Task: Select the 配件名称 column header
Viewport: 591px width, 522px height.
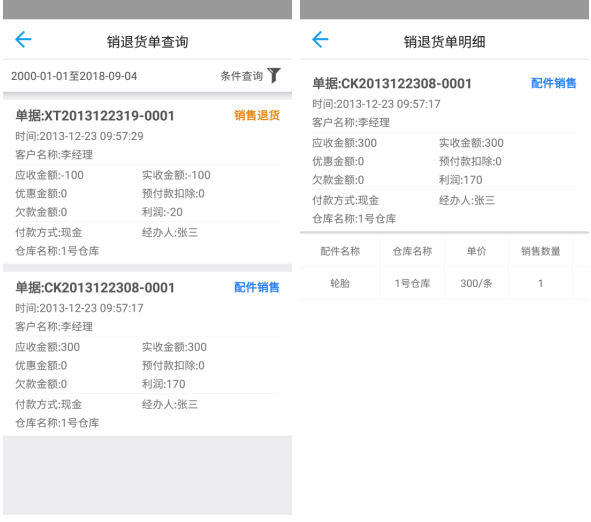Action: coord(340,251)
